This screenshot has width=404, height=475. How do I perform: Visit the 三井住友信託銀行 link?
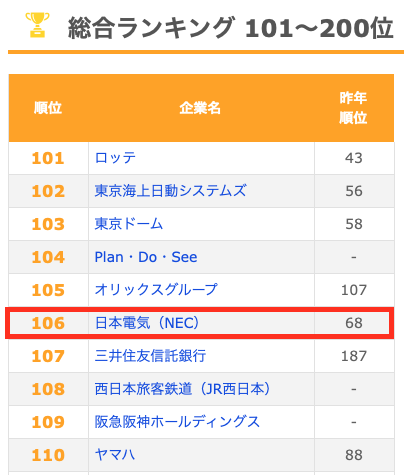[x=150, y=356]
